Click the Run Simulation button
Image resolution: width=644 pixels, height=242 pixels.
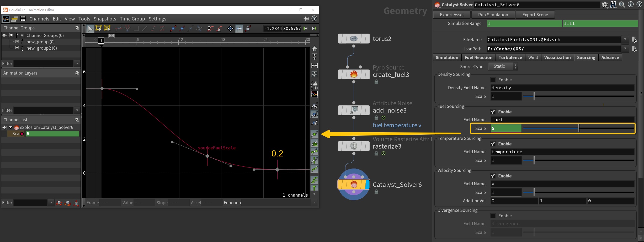click(x=493, y=15)
